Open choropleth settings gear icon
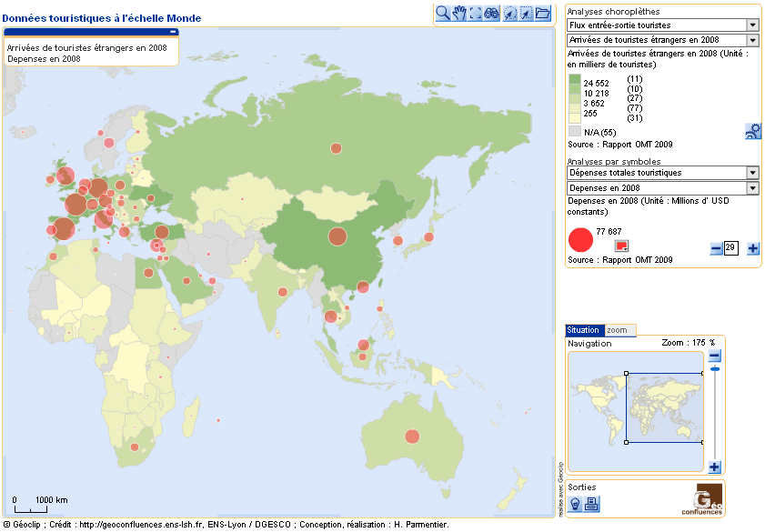This screenshot has width=765, height=532. coord(752,131)
